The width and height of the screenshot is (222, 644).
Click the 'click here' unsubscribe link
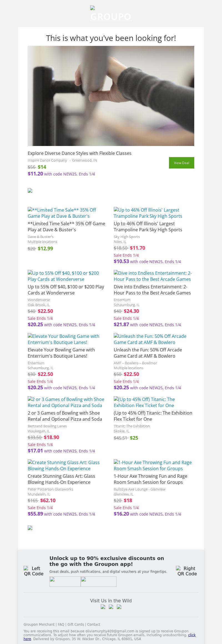192,635
